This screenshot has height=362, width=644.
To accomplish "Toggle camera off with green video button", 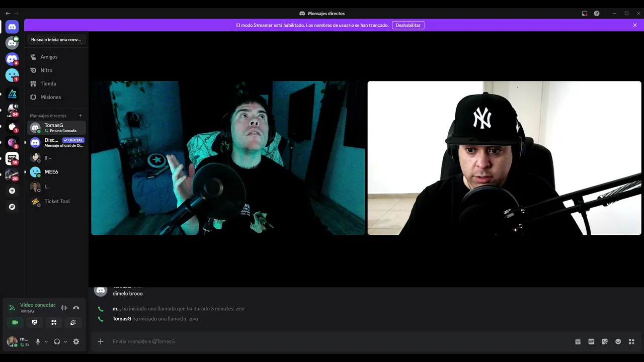I will coord(15,322).
